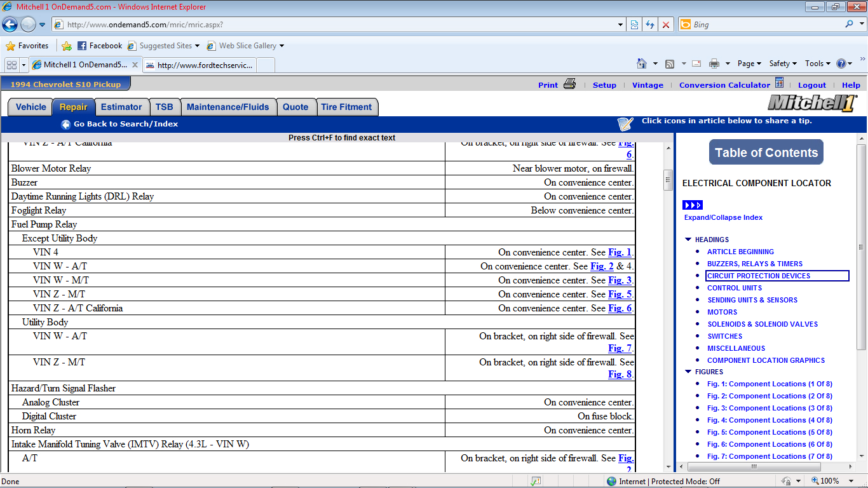Image resolution: width=868 pixels, height=488 pixels.
Task: Click the Compatibility View icon
Action: 634,25
